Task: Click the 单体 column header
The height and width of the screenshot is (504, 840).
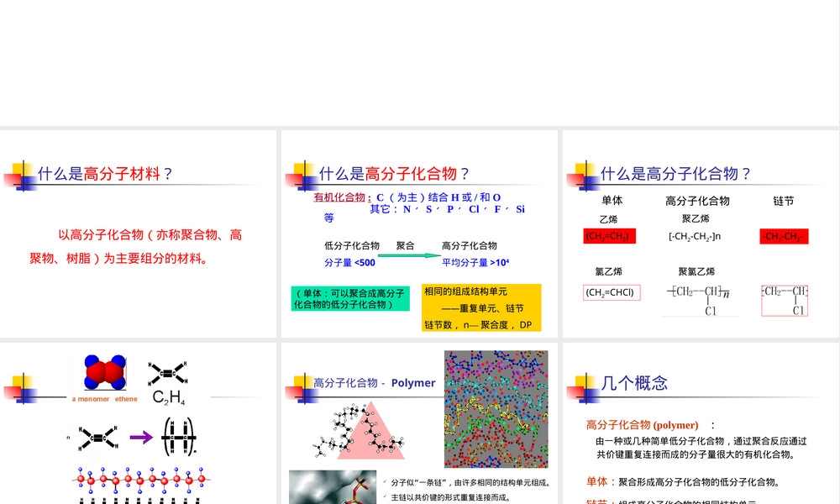Action: [612, 200]
